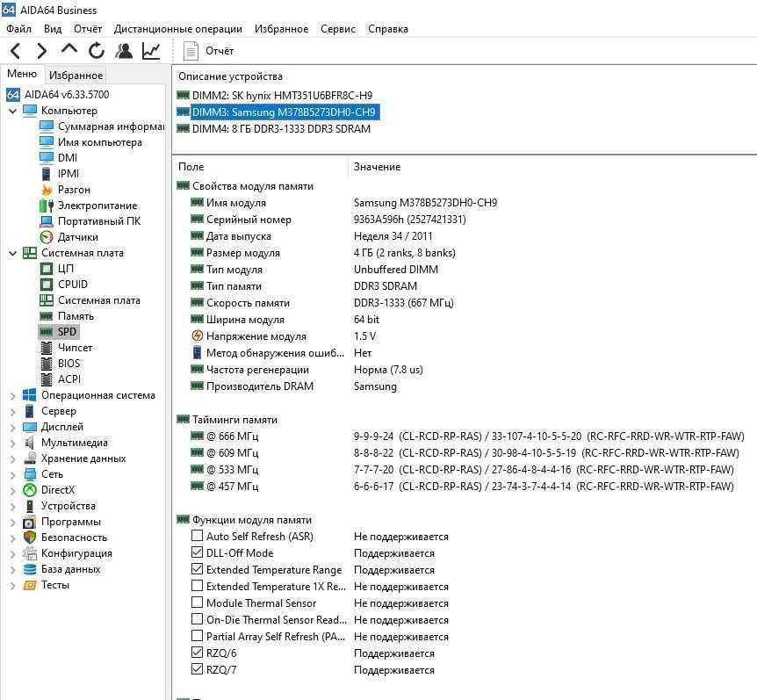Open the Вид menu
This screenshot has width=757, height=700.
(x=53, y=29)
